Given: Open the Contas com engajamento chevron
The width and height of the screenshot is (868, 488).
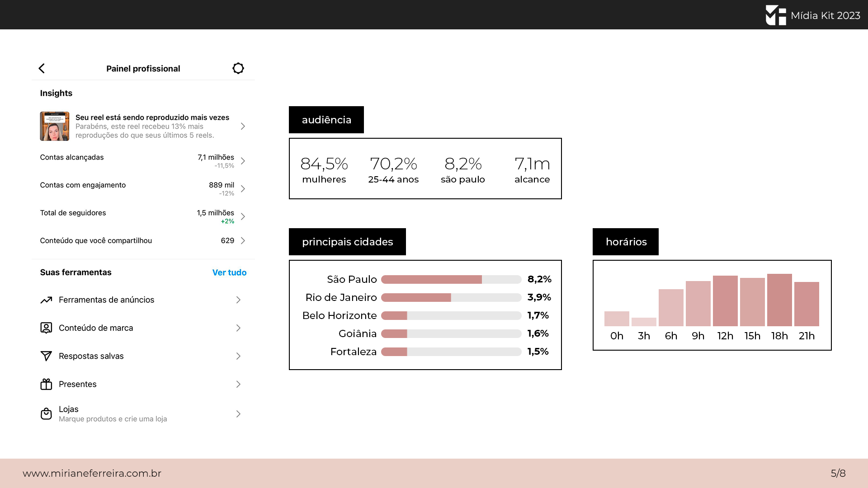Looking at the screenshot, I should tap(243, 188).
